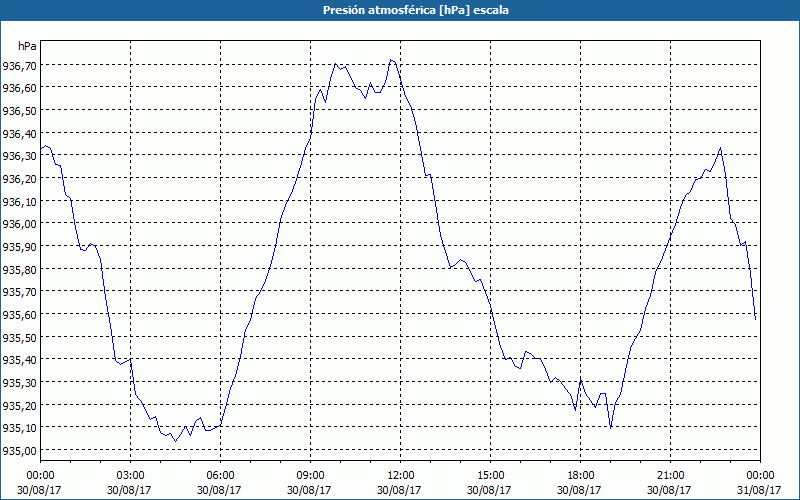
Task: Select the hPa unit label
Action: [27, 46]
